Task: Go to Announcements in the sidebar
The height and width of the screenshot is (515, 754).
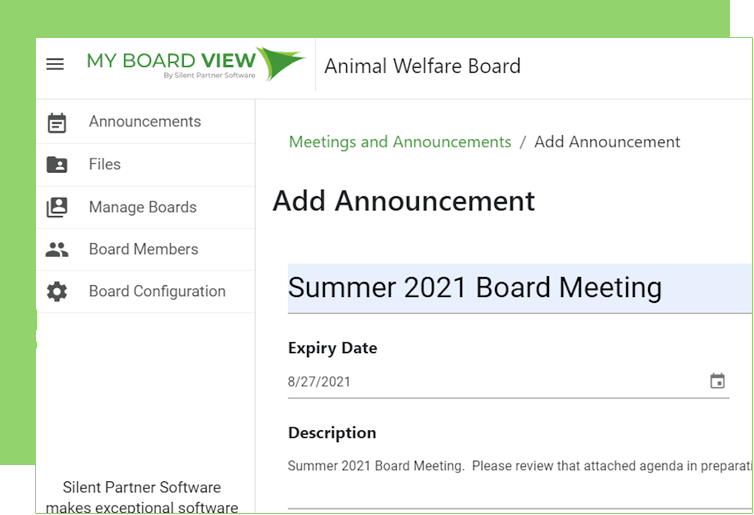Action: coord(145,122)
